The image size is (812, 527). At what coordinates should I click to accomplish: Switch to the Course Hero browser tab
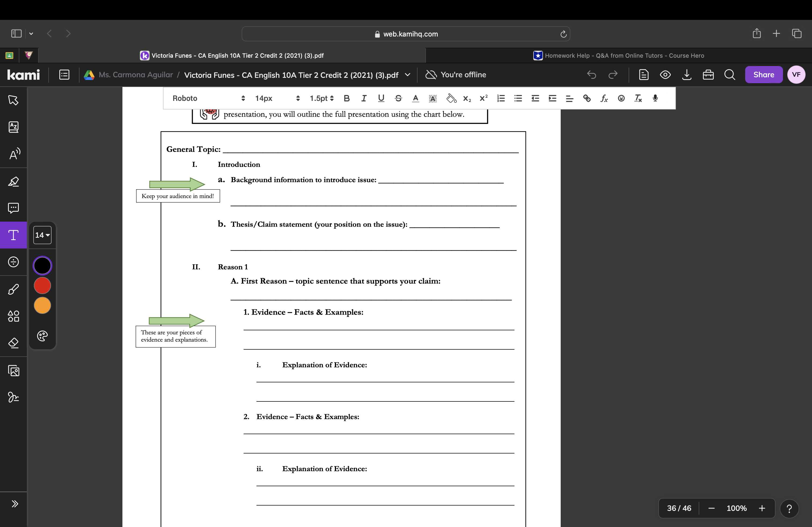619,55
